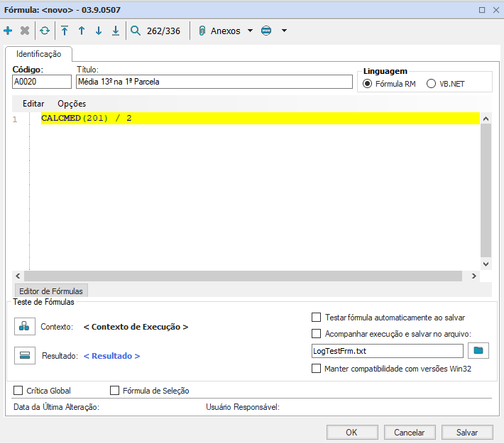Screen dimensions: 504x444
Task: Click the editor vertical scrollbar track
Action: coord(486,191)
